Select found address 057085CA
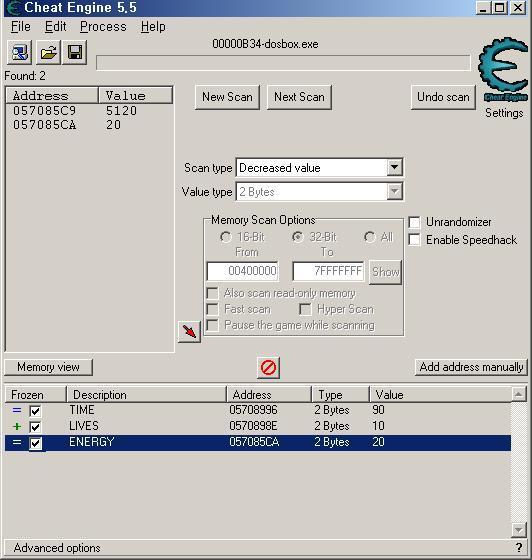The height and width of the screenshot is (560, 532). pos(44,125)
